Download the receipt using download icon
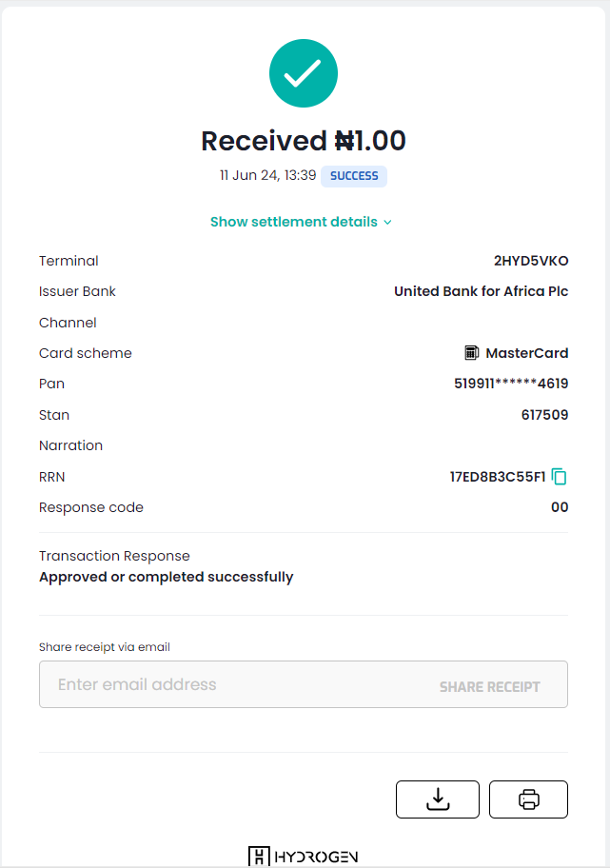Screen dimensions: 610x868 (437, 799)
